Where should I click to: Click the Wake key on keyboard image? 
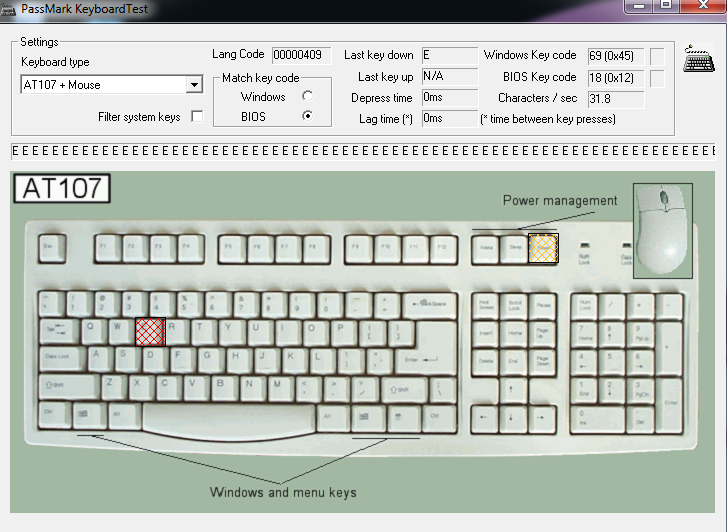pos(486,250)
